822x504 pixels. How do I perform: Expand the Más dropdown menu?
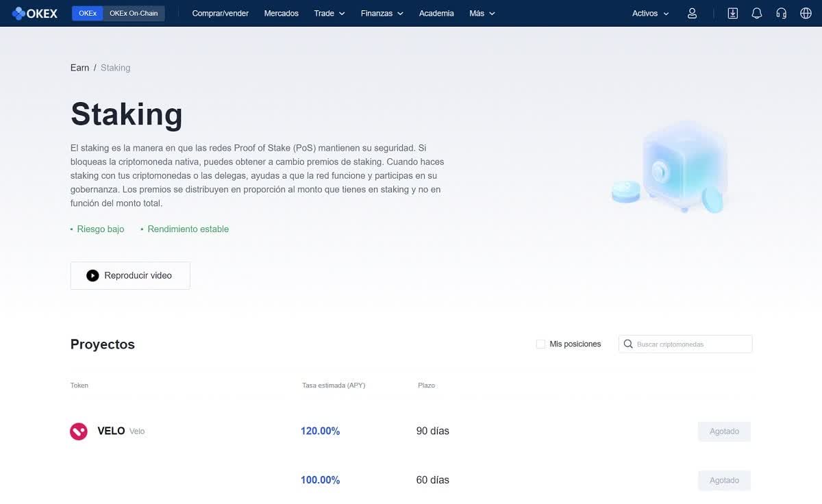482,13
